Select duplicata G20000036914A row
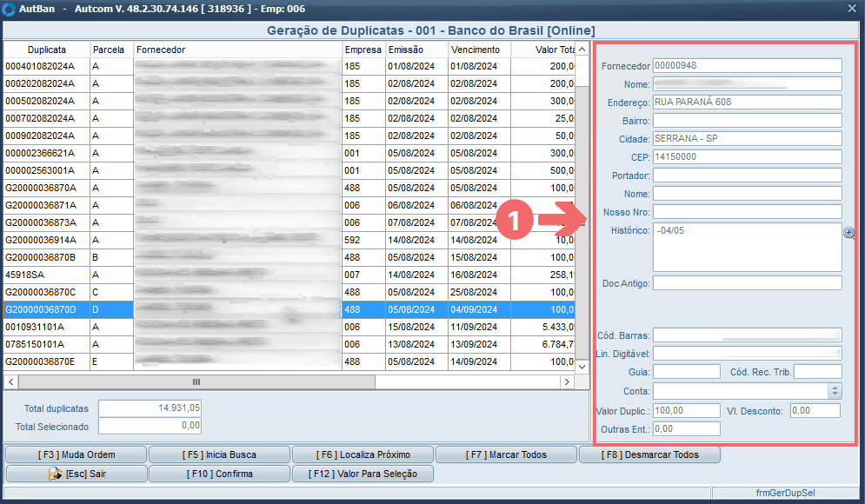Image resolution: width=865 pixels, height=504 pixels. point(289,240)
